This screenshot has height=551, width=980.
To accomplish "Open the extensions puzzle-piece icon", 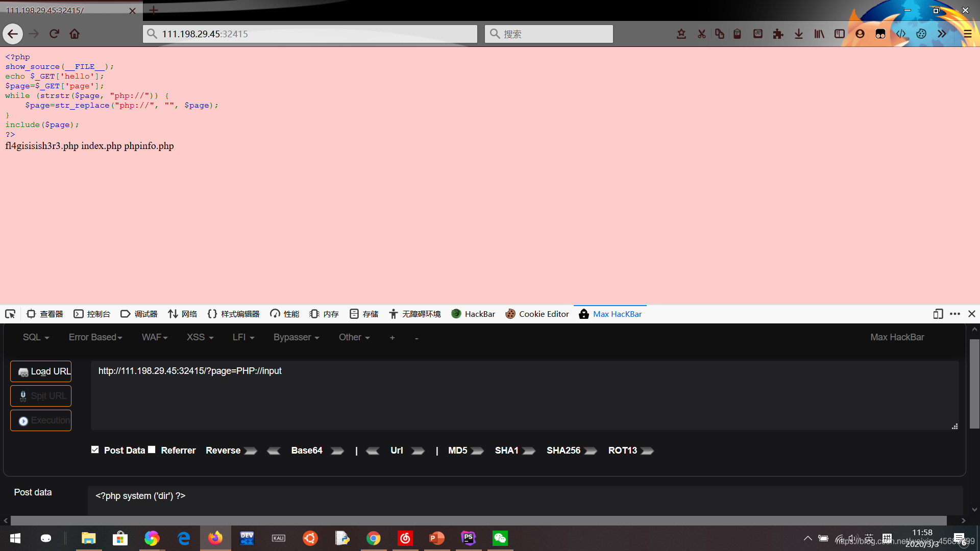I will tap(778, 34).
